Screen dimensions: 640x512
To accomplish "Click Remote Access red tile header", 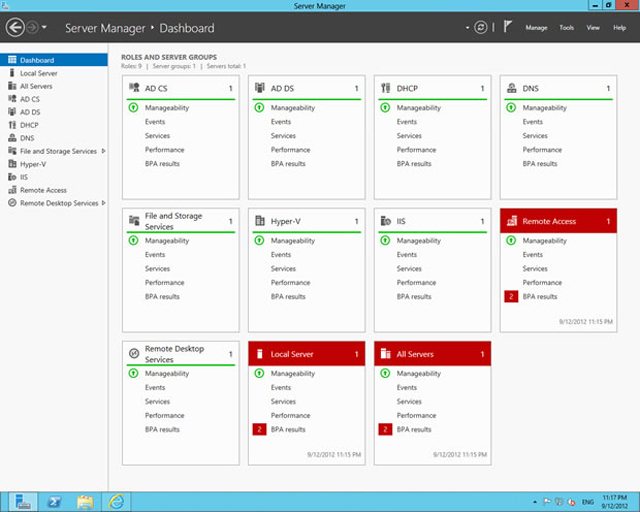I will click(558, 221).
